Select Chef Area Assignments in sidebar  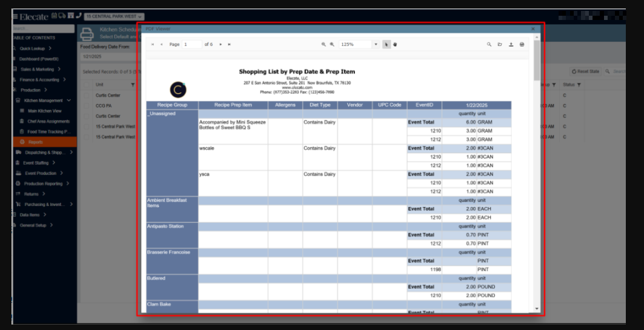point(48,121)
